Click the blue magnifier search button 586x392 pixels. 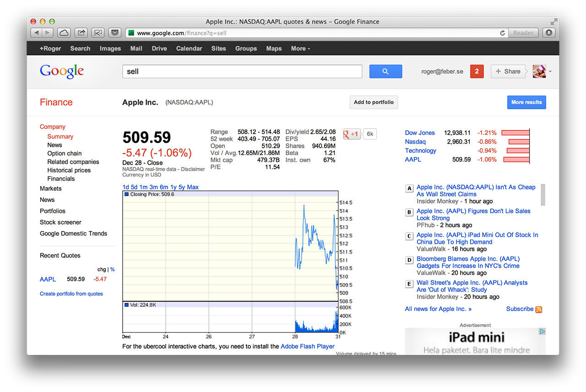[385, 71]
